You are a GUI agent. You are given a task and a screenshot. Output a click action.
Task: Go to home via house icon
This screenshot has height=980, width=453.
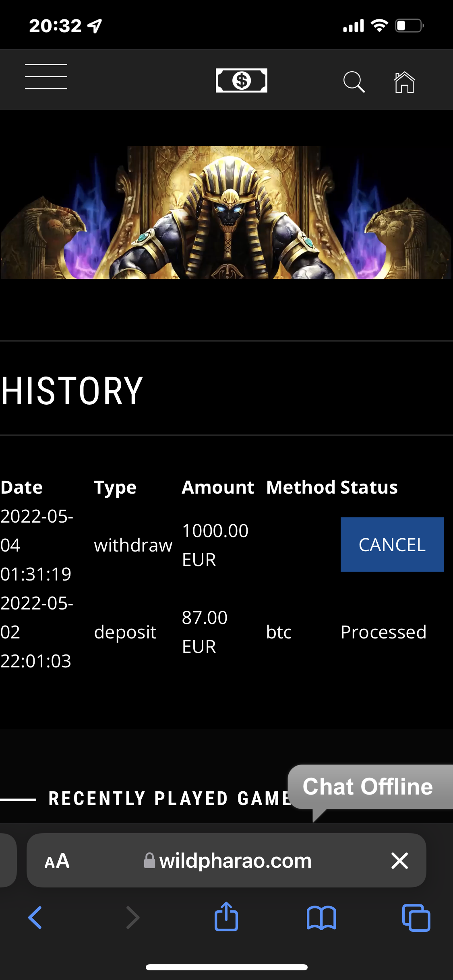tap(404, 82)
